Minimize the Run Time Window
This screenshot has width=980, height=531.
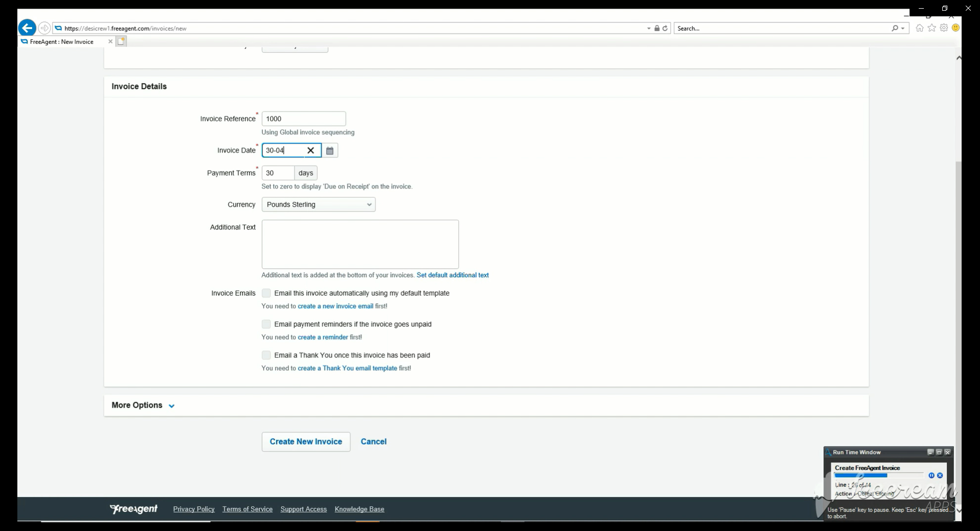tap(930, 452)
